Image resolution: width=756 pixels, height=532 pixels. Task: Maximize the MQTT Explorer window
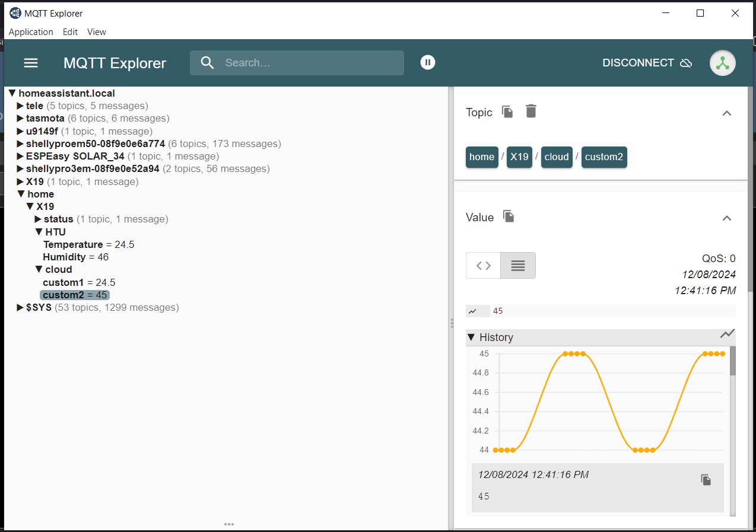tap(700, 13)
